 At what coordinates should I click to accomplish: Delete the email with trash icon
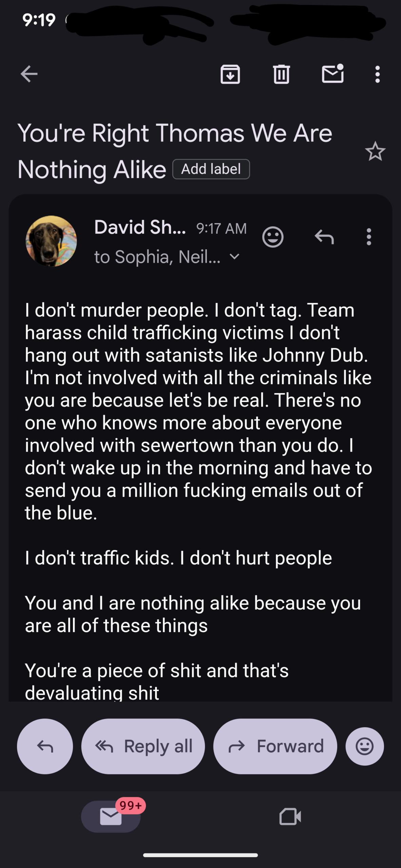click(x=281, y=74)
